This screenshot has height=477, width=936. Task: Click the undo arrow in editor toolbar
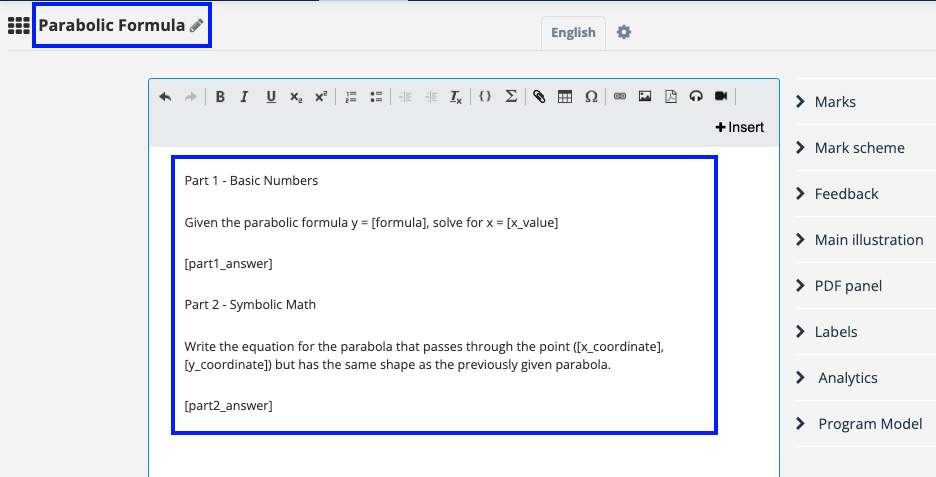[165, 97]
